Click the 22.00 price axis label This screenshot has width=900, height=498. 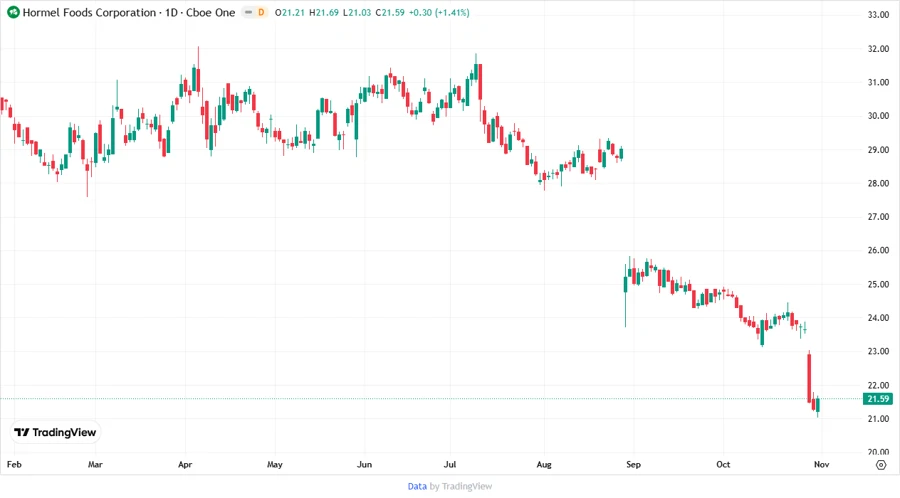(x=878, y=386)
